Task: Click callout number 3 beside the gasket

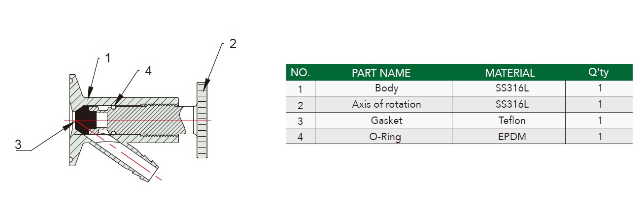Action: [x=18, y=145]
